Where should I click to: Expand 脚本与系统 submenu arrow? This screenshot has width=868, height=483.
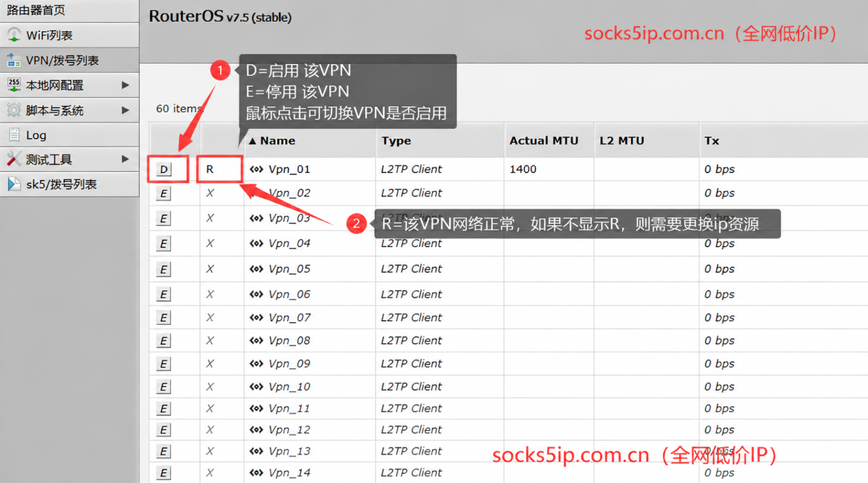click(125, 110)
